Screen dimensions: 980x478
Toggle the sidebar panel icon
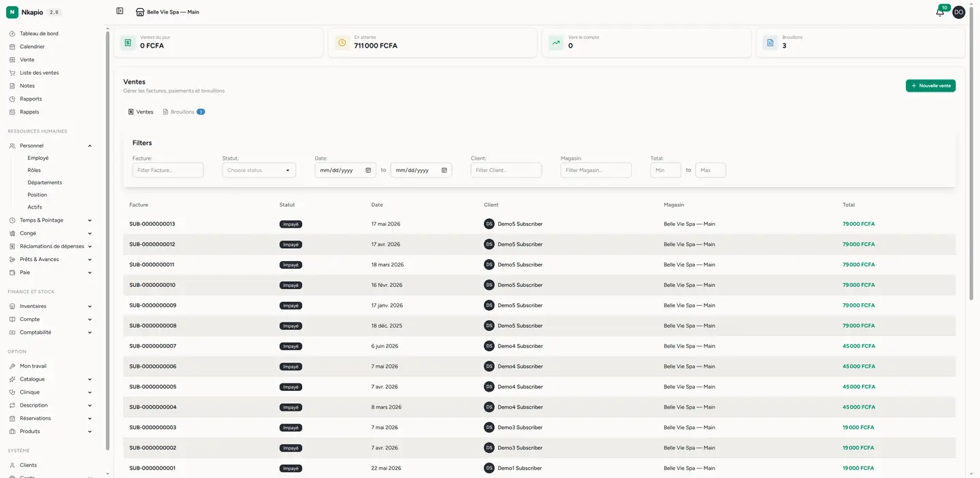tap(120, 11)
